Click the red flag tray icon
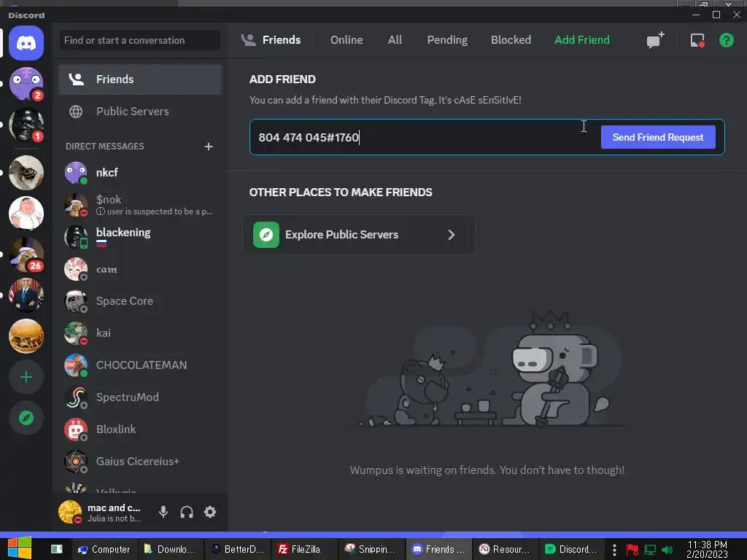 (632, 550)
